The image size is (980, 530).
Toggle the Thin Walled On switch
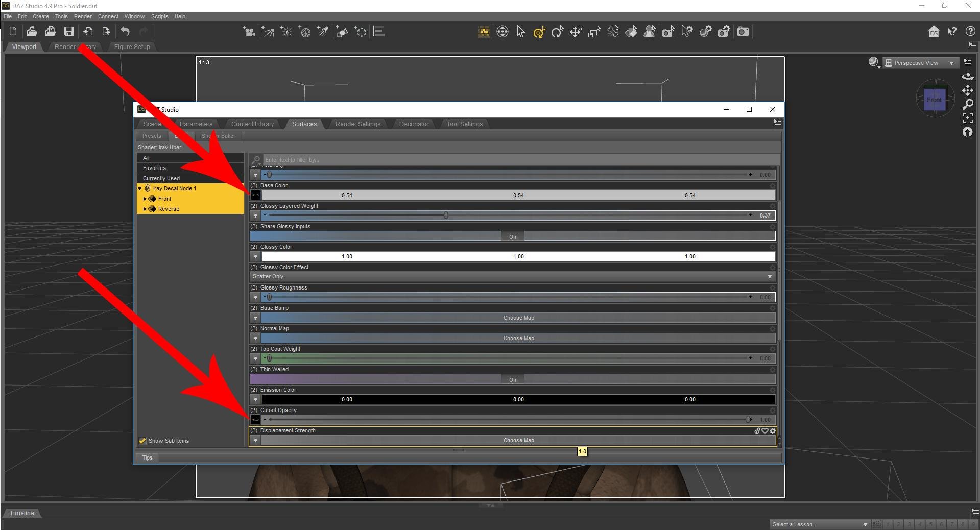(513, 379)
